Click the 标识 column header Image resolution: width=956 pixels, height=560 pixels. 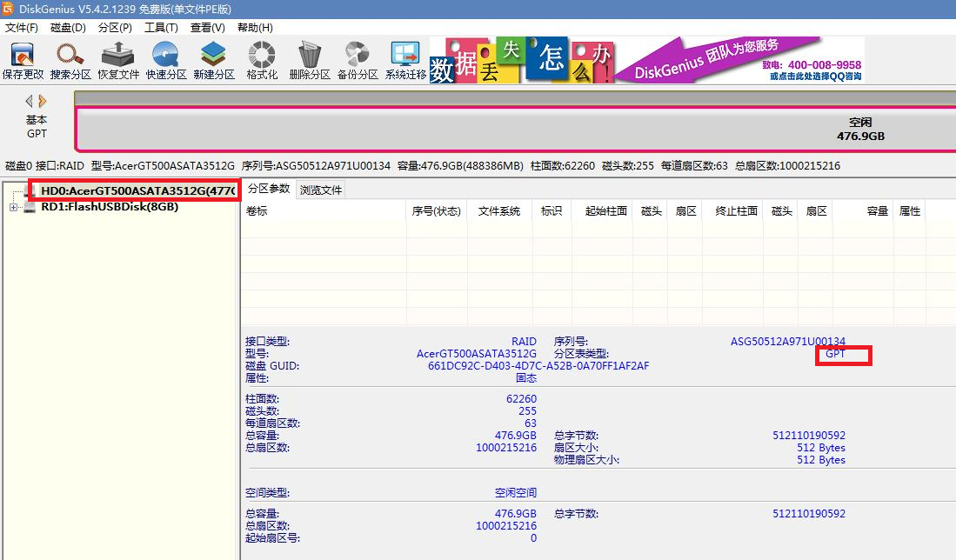tap(552, 210)
